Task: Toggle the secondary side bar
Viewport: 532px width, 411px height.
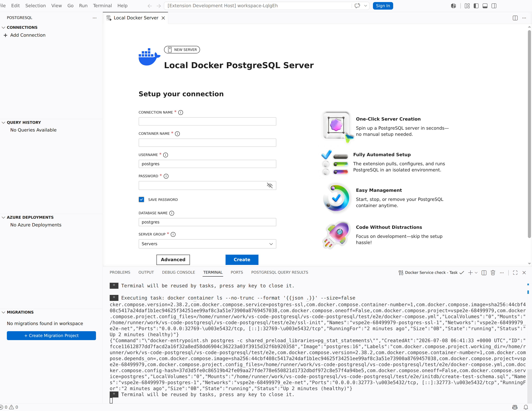Action: (x=494, y=6)
